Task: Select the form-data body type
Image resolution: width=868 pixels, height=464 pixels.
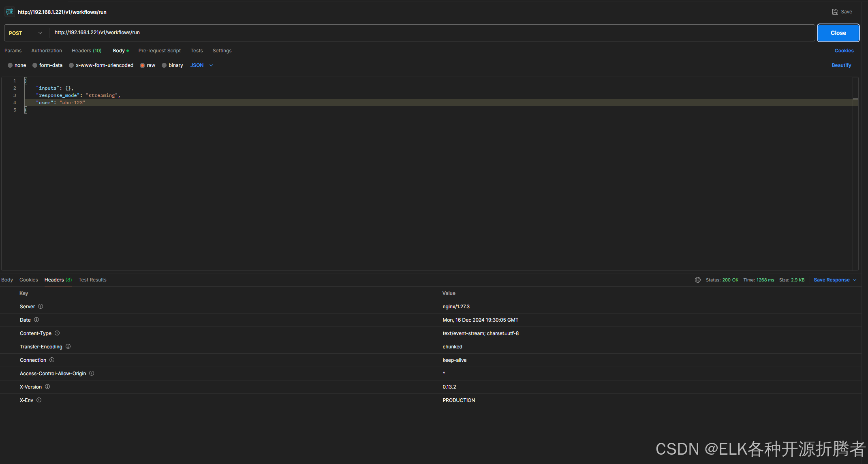Action: coord(35,65)
